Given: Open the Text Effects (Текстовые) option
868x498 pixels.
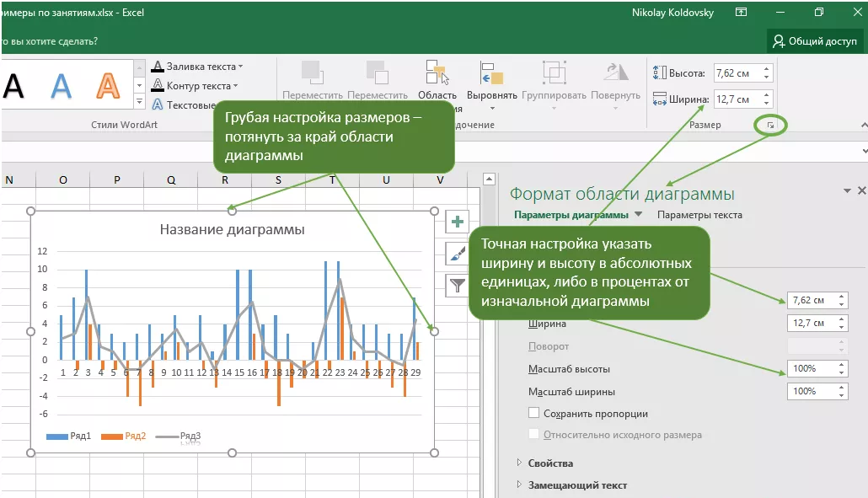Looking at the screenshot, I should (184, 104).
